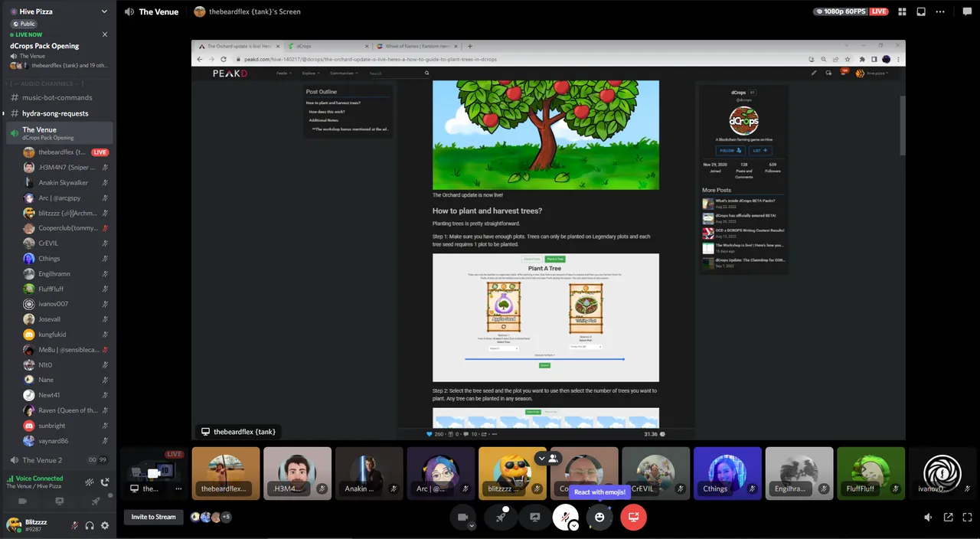
Task: Click the Invite to Stream button
Action: pyautogui.click(x=154, y=517)
